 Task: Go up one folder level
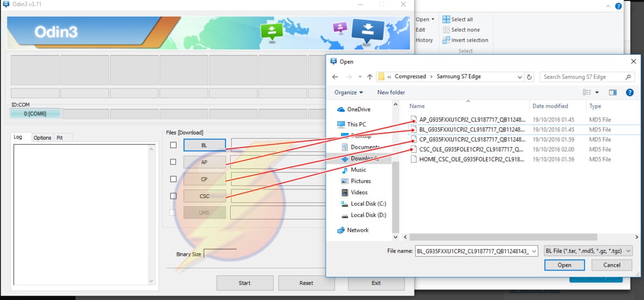coord(370,77)
